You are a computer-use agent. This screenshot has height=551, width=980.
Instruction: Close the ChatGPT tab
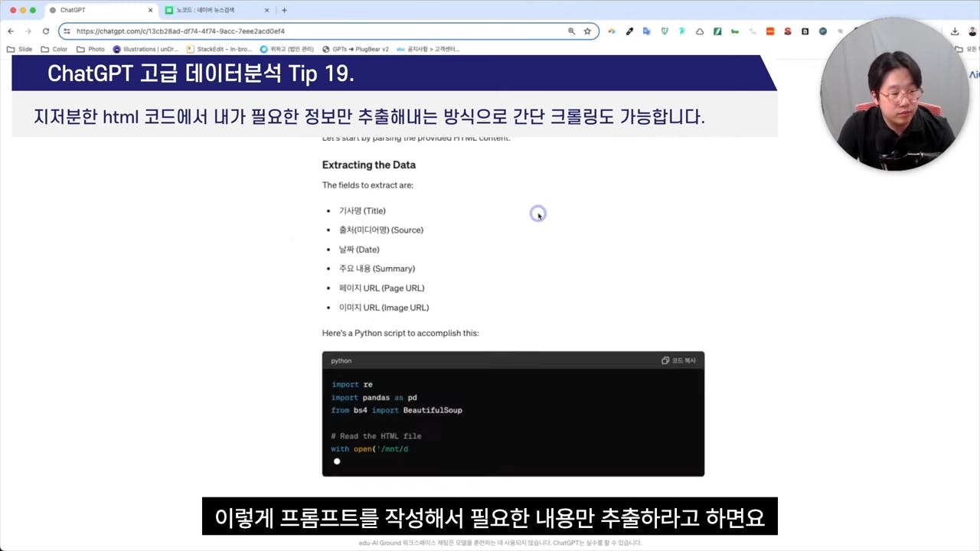pos(149,11)
